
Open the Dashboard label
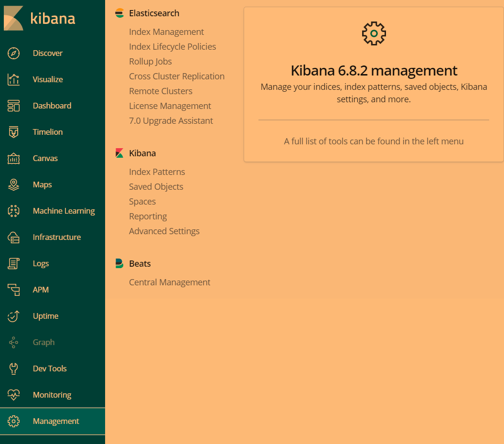pos(52,106)
